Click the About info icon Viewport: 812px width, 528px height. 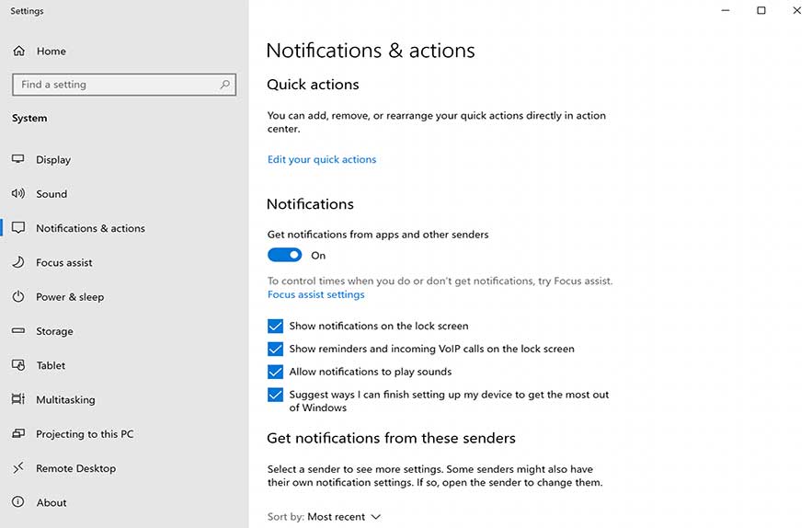click(18, 502)
